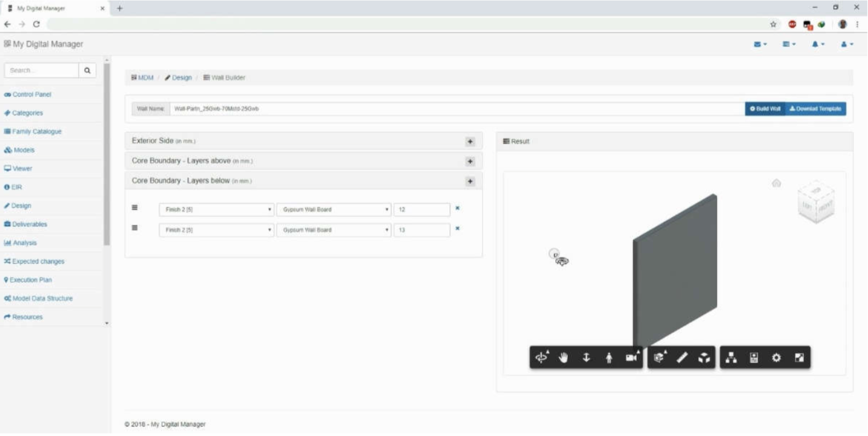Open the viewer Settings gear

tap(777, 357)
